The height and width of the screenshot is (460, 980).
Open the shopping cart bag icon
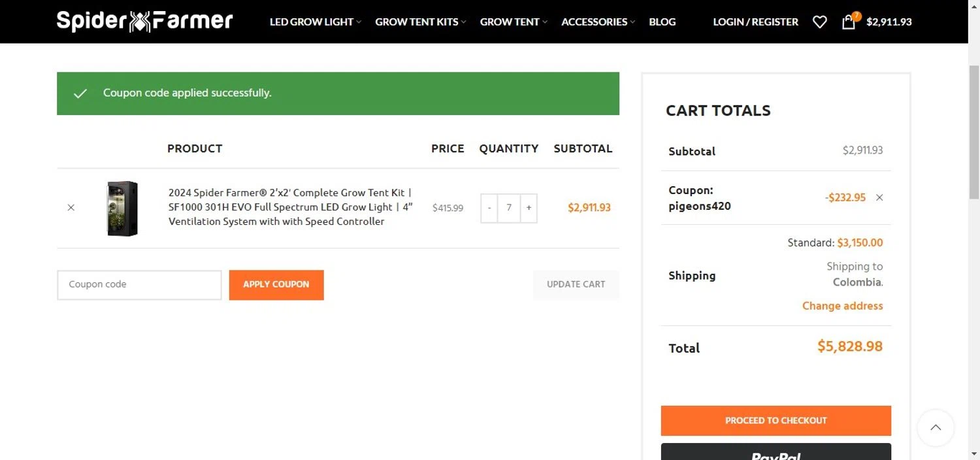click(x=849, y=22)
